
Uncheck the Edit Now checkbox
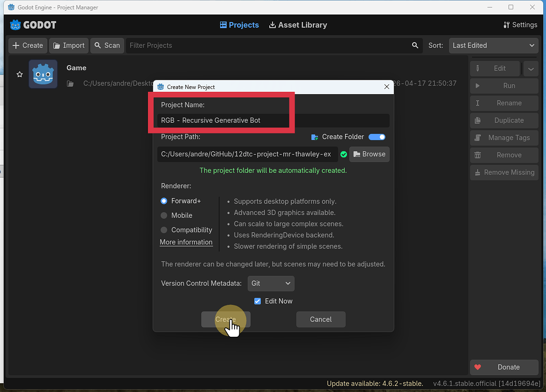pyautogui.click(x=258, y=301)
